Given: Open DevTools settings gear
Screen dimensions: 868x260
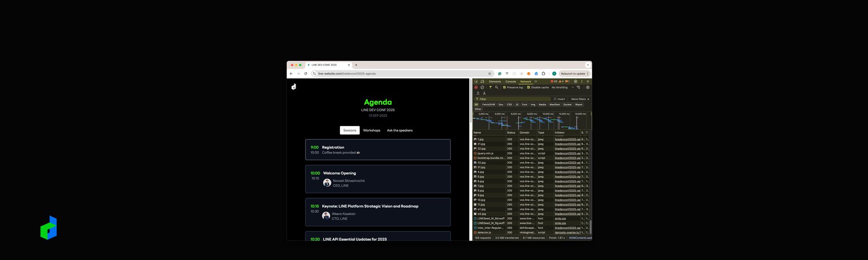Looking at the screenshot, I should tap(576, 82).
